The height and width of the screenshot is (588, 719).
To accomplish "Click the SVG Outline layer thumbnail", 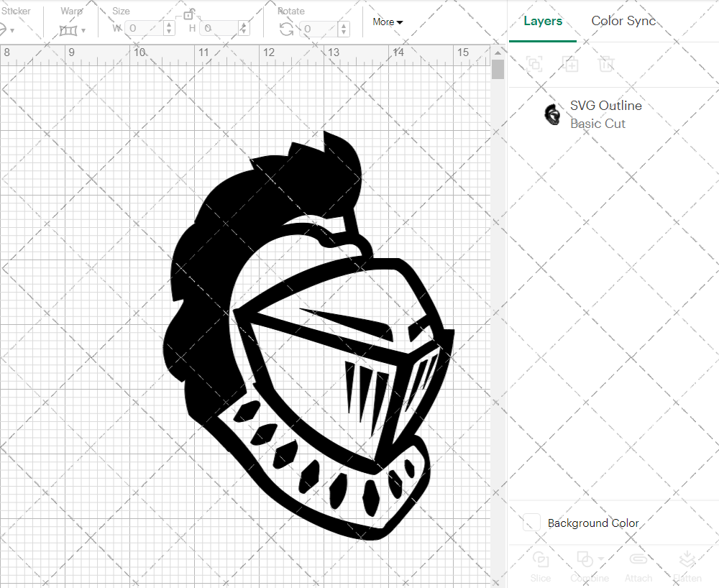I will pos(551,114).
